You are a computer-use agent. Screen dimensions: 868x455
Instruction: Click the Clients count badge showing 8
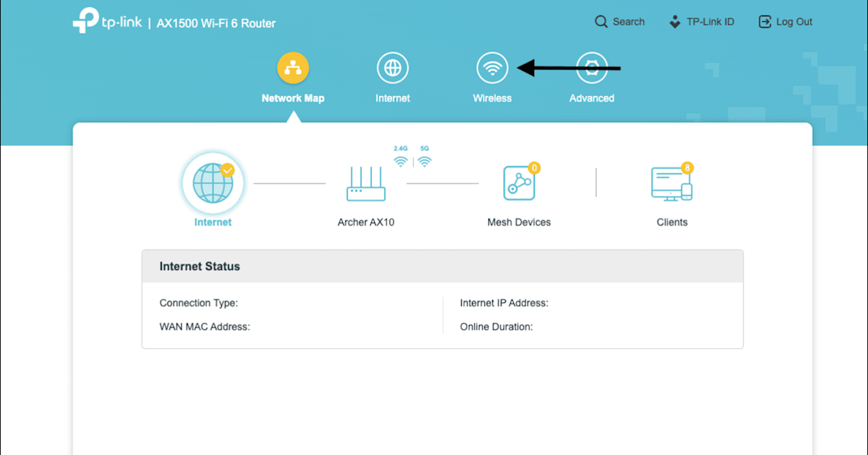687,168
